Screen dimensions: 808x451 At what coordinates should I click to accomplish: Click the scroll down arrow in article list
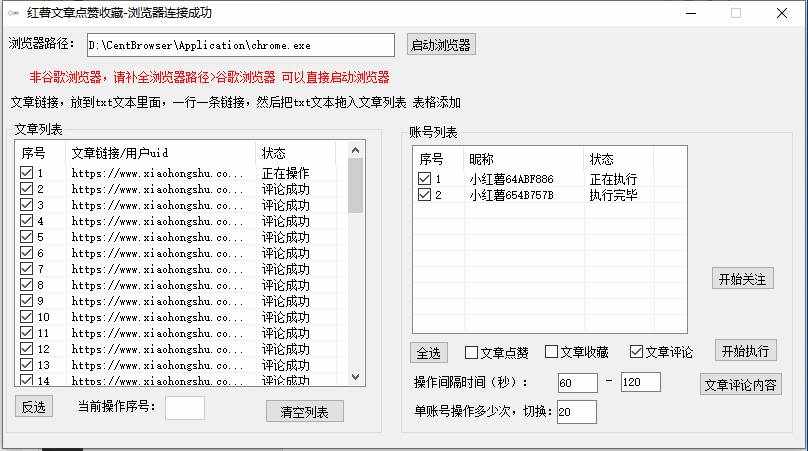[x=355, y=377]
